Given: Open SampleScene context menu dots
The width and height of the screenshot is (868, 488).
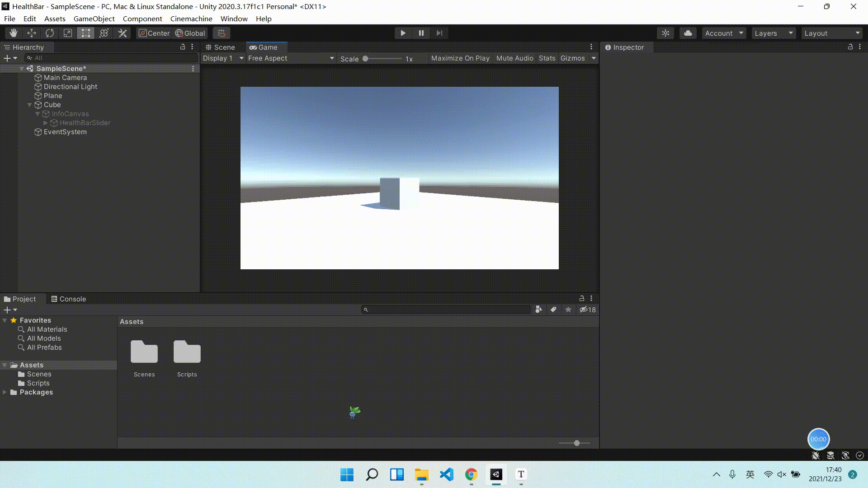Looking at the screenshot, I should [x=193, y=69].
